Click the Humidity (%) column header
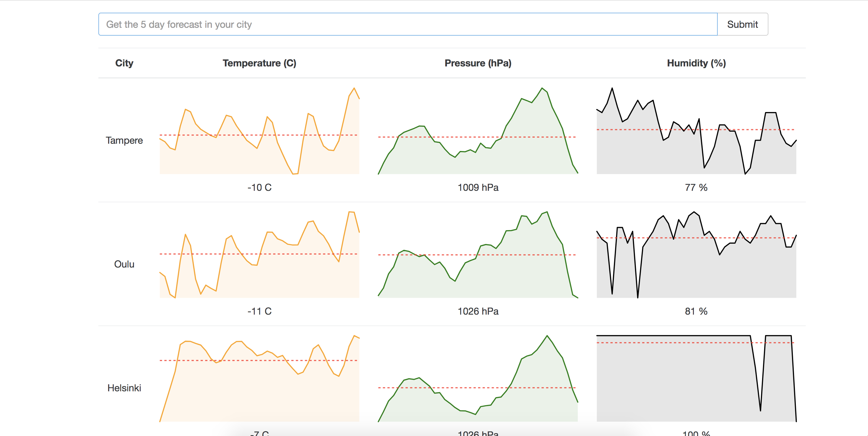868x436 pixels. tap(696, 63)
